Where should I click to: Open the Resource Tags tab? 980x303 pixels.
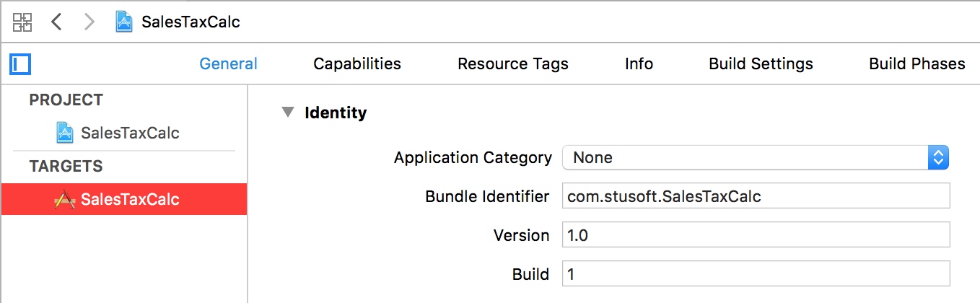513,63
